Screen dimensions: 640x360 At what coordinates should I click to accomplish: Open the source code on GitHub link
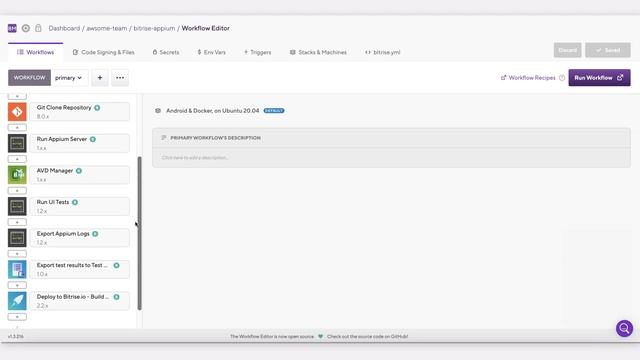367,336
